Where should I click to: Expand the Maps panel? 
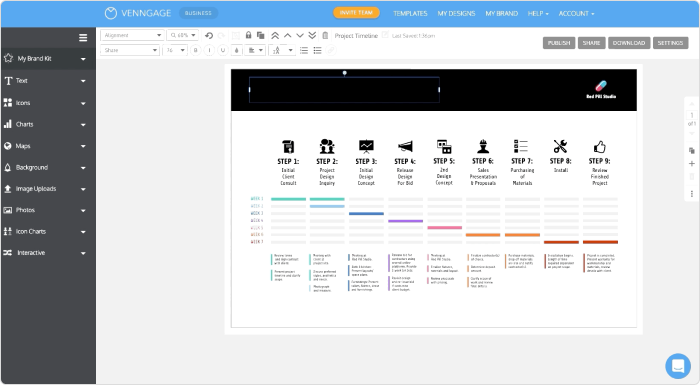click(48, 146)
